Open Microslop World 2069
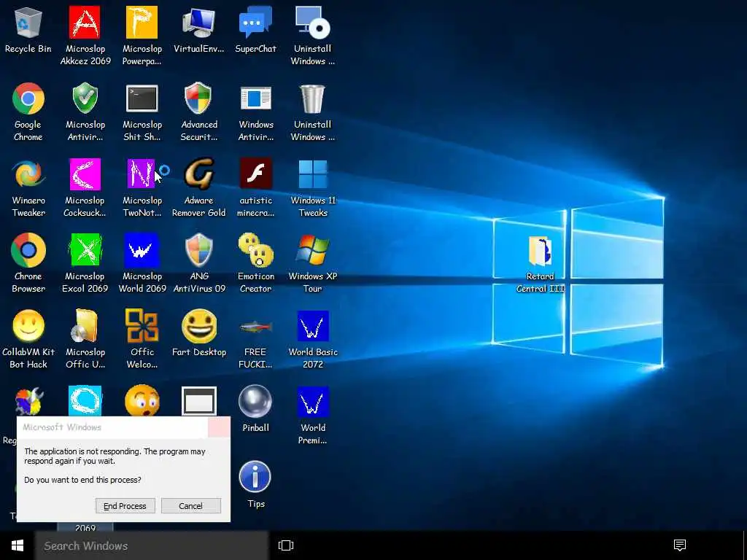The width and height of the screenshot is (747, 560). 142,250
